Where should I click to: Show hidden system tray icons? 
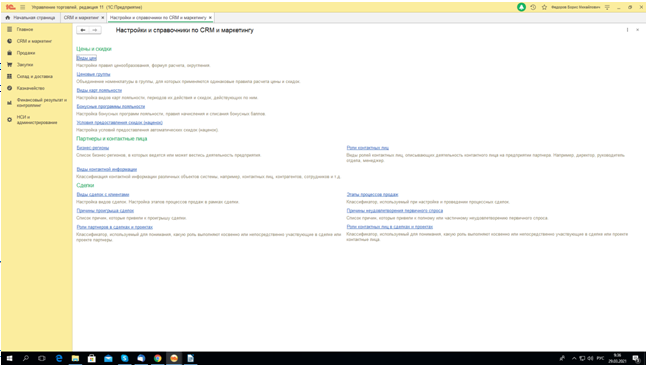coord(574,359)
